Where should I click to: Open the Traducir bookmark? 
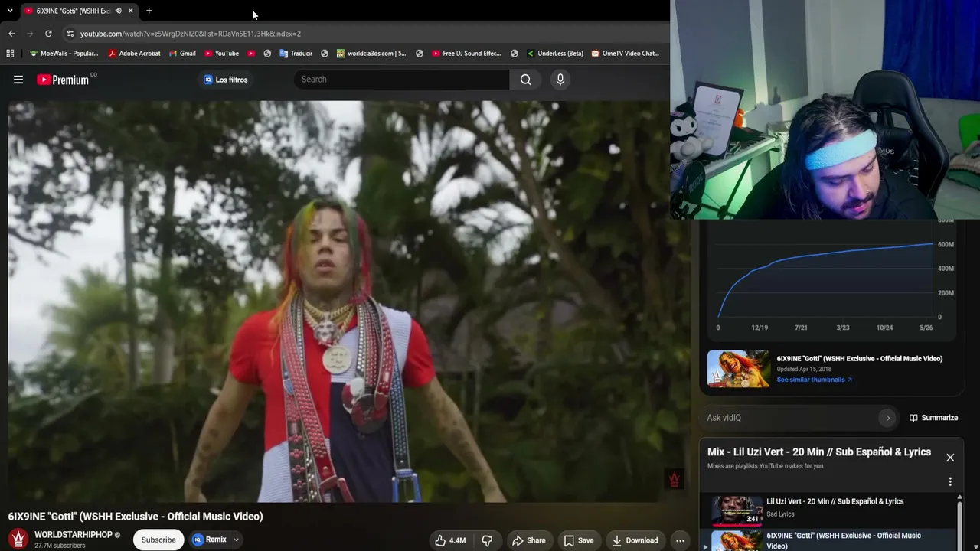pyautogui.click(x=296, y=54)
